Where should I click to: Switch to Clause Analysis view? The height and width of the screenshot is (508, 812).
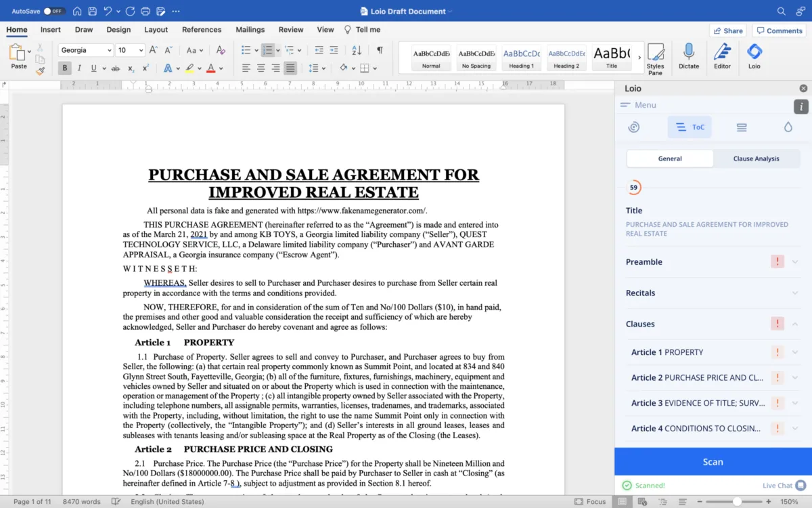(756, 158)
